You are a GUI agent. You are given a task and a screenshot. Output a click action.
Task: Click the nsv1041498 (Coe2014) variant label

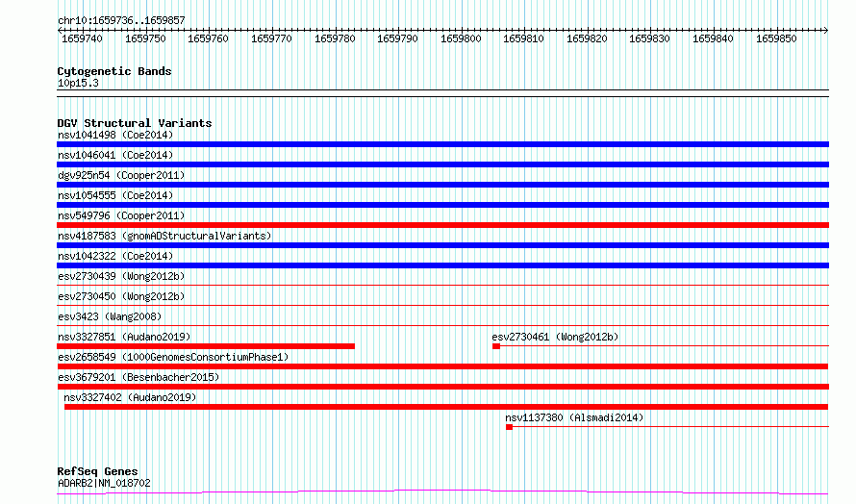click(115, 135)
